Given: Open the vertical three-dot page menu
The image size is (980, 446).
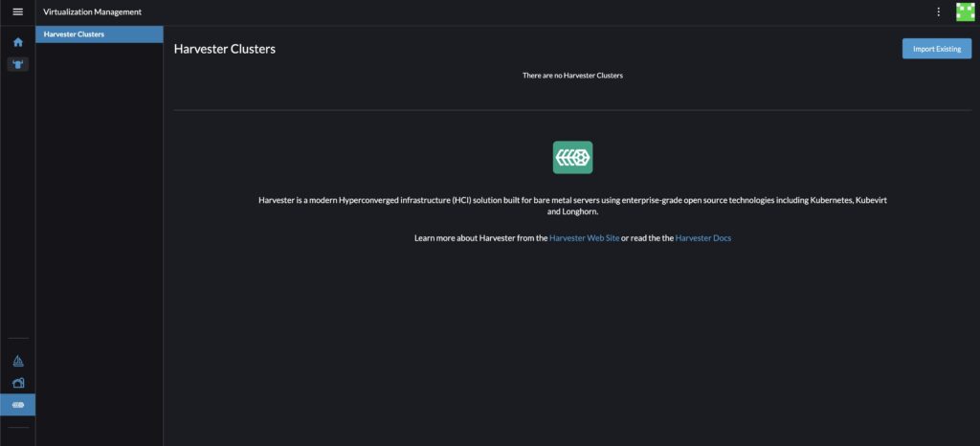Looking at the screenshot, I should click(x=938, y=11).
